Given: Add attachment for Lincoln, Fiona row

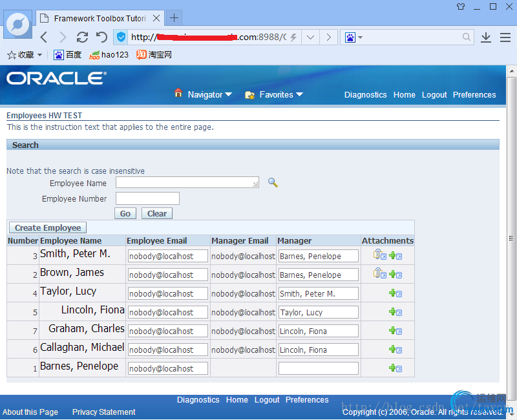Looking at the screenshot, I should click(396, 312).
